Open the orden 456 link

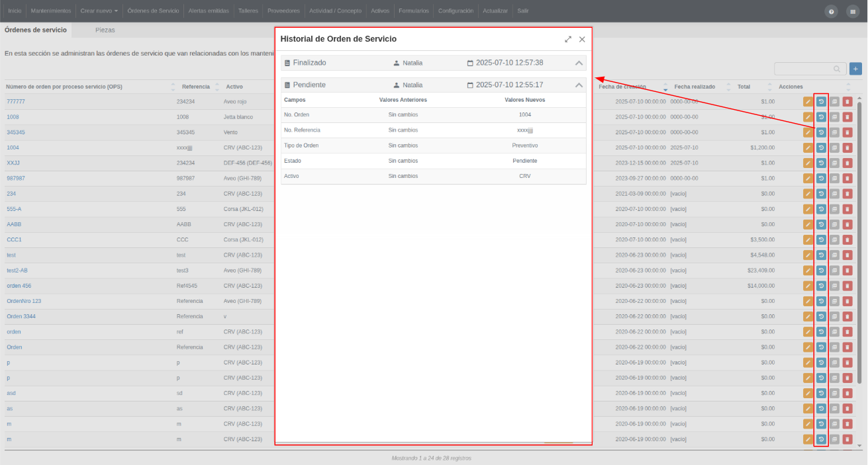19,286
